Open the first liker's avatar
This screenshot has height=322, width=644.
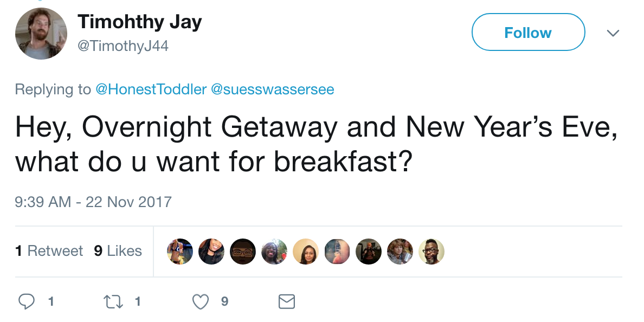tap(180, 252)
